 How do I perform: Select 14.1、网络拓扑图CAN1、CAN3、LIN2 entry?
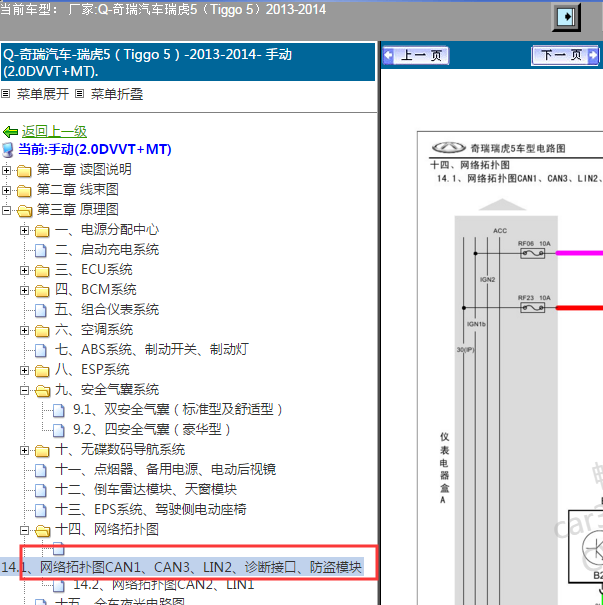[x=182, y=567]
